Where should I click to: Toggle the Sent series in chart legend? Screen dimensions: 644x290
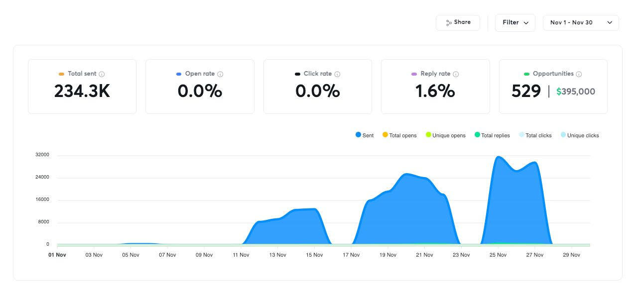(x=365, y=135)
